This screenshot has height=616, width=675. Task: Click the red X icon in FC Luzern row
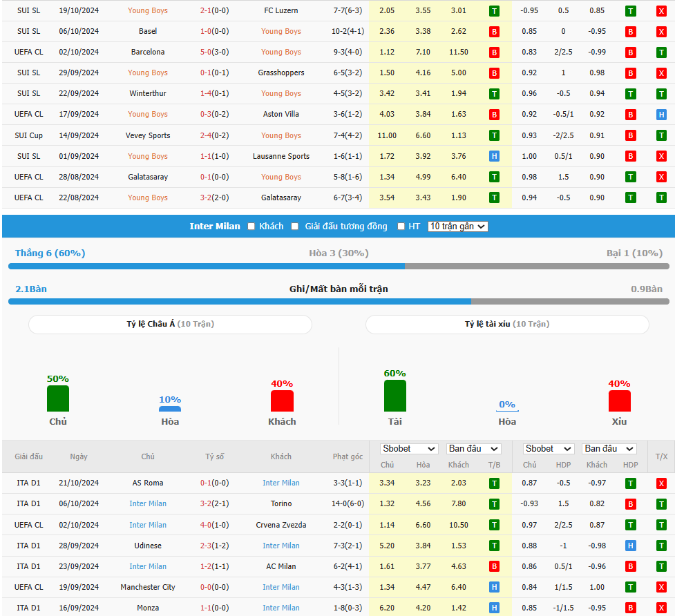pos(661,11)
